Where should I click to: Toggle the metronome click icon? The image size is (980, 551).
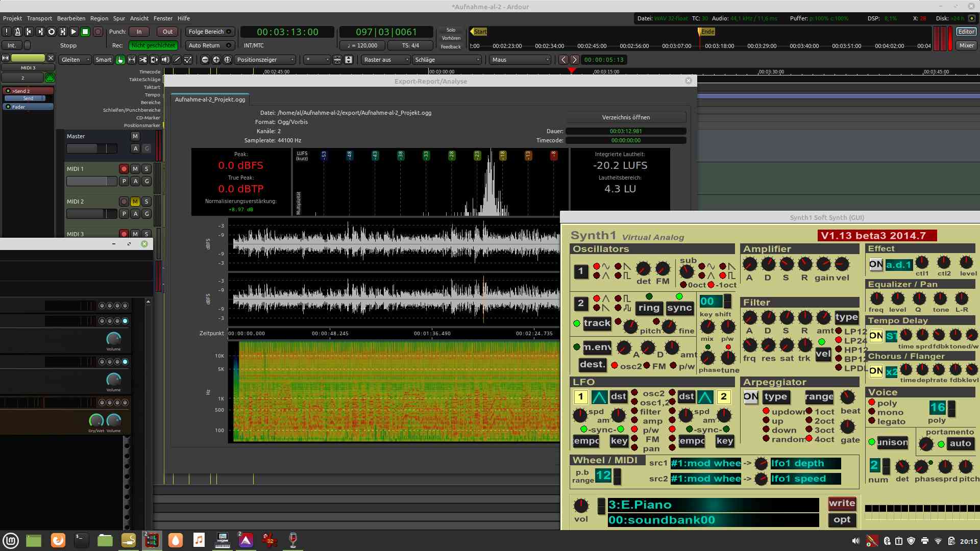(17, 32)
